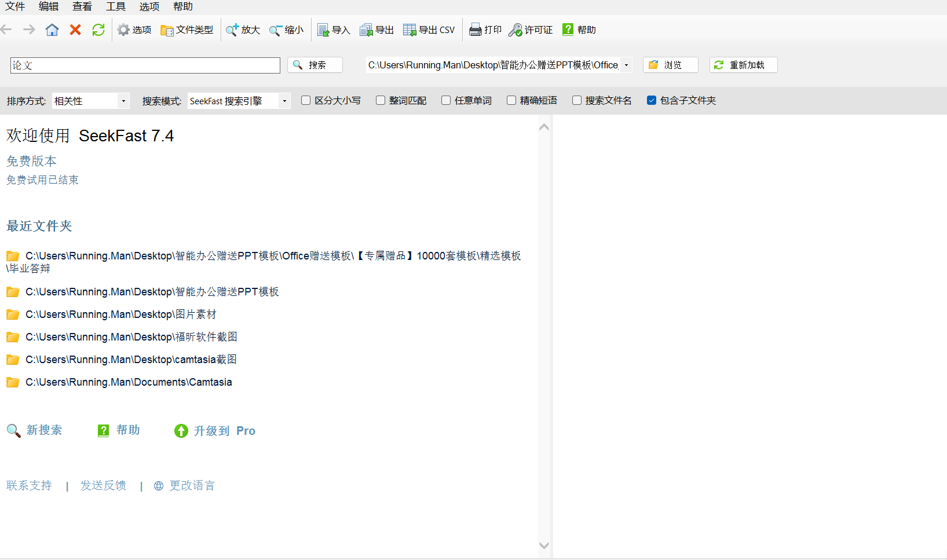Click the 免费版本 label

(x=31, y=161)
